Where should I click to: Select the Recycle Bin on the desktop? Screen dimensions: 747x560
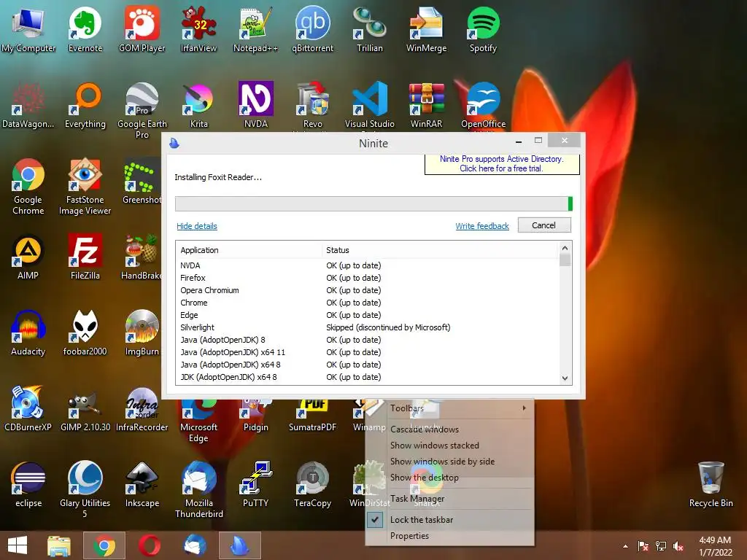tap(711, 484)
